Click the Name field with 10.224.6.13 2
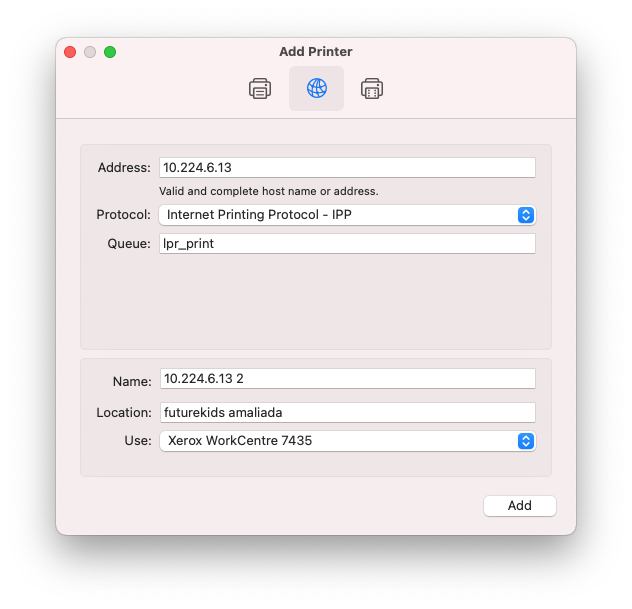The height and width of the screenshot is (609, 632). click(347, 379)
